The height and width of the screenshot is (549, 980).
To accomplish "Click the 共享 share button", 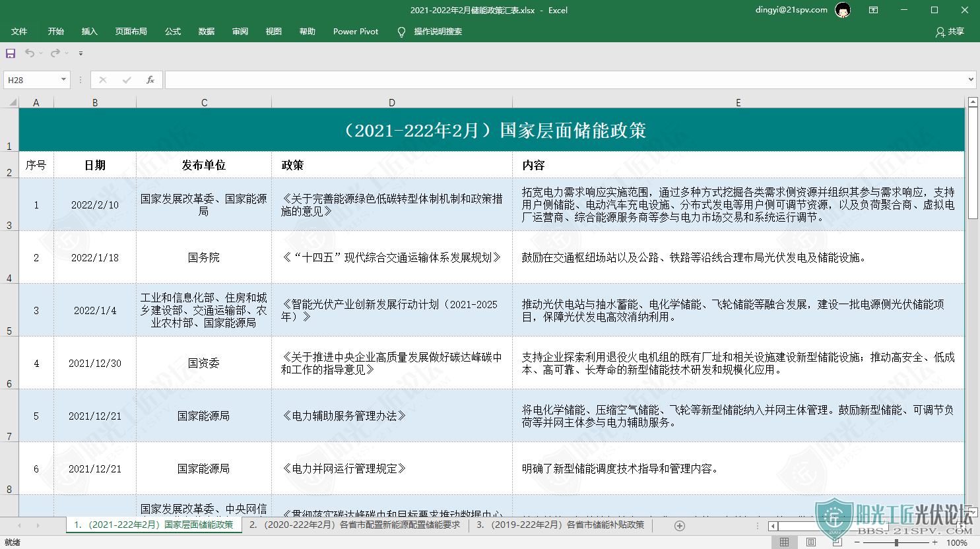I will [950, 32].
